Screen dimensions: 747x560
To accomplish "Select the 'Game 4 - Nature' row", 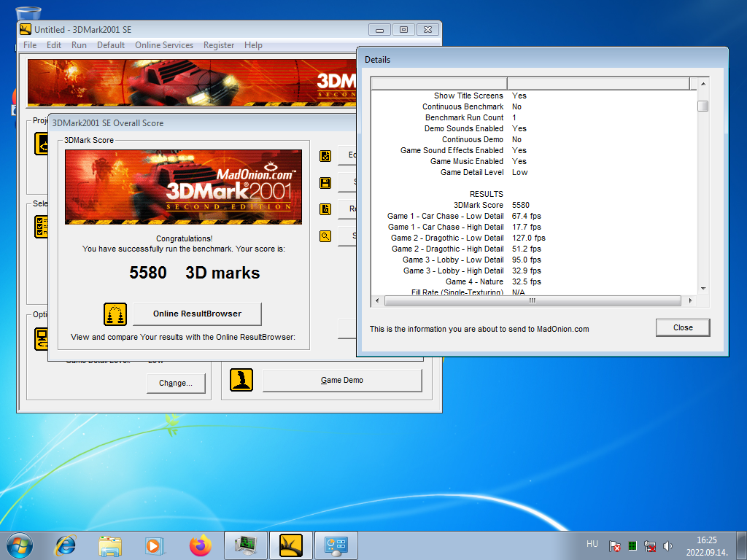I will click(x=534, y=282).
